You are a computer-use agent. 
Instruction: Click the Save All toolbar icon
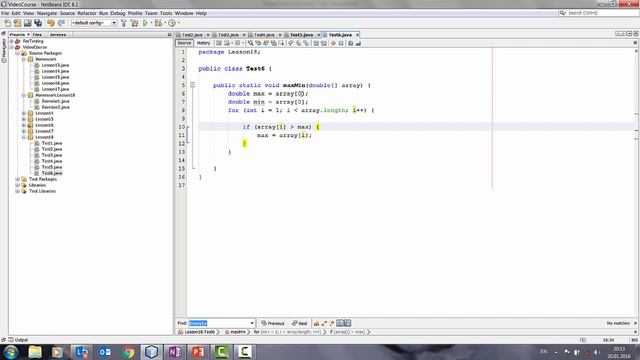(38, 23)
